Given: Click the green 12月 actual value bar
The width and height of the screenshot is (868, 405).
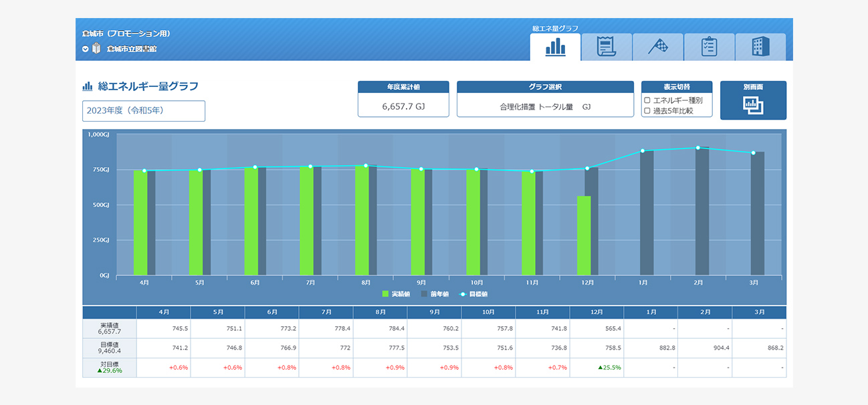Looking at the screenshot, I should 584,235.
